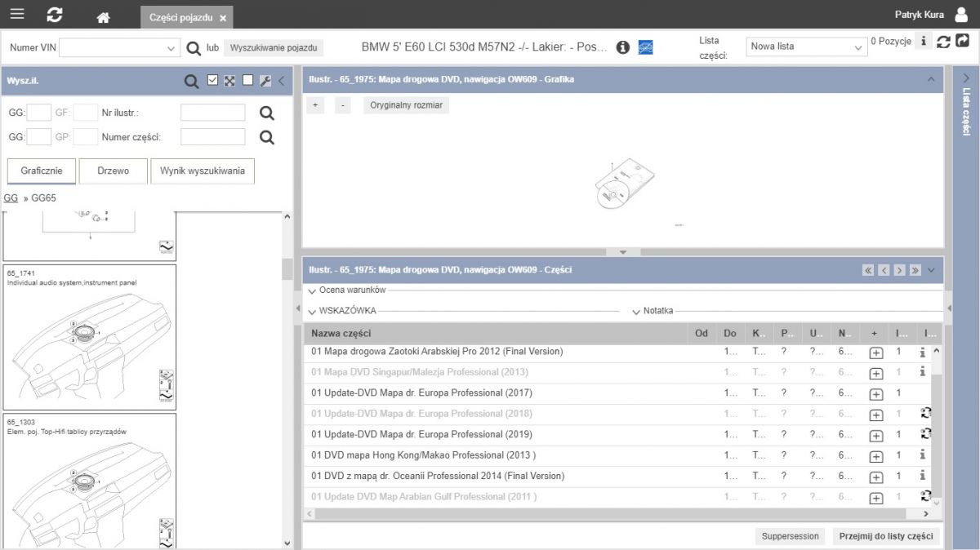Image resolution: width=980 pixels, height=550 pixels.
Task: Click the info icon beside 0 Pozycje
Action: pyautogui.click(x=923, y=41)
